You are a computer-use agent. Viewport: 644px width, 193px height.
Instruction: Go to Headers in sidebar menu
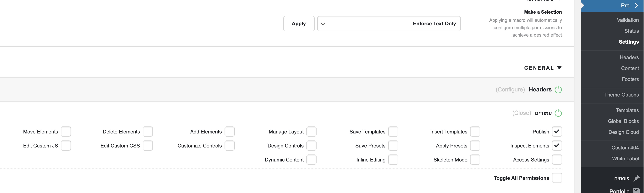coord(629,57)
